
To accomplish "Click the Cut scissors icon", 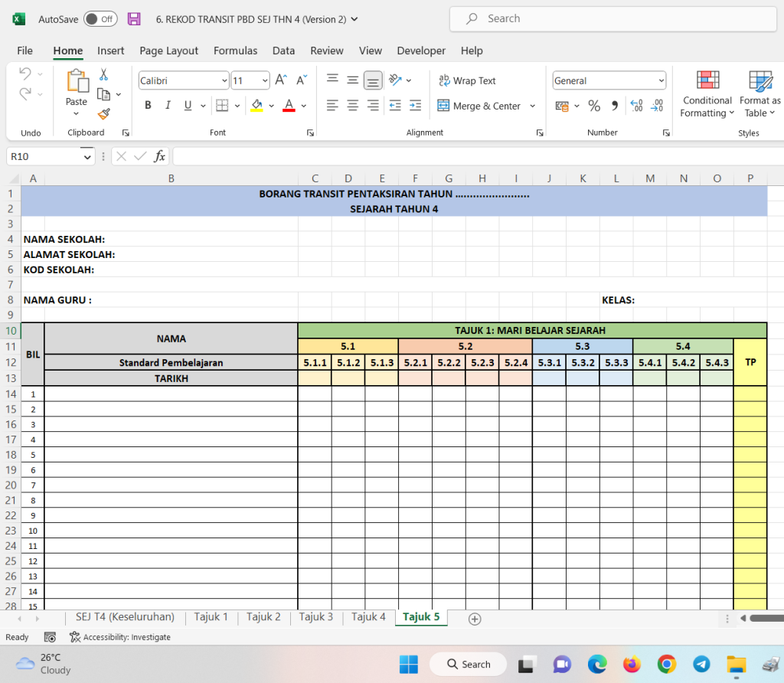I will [x=104, y=75].
